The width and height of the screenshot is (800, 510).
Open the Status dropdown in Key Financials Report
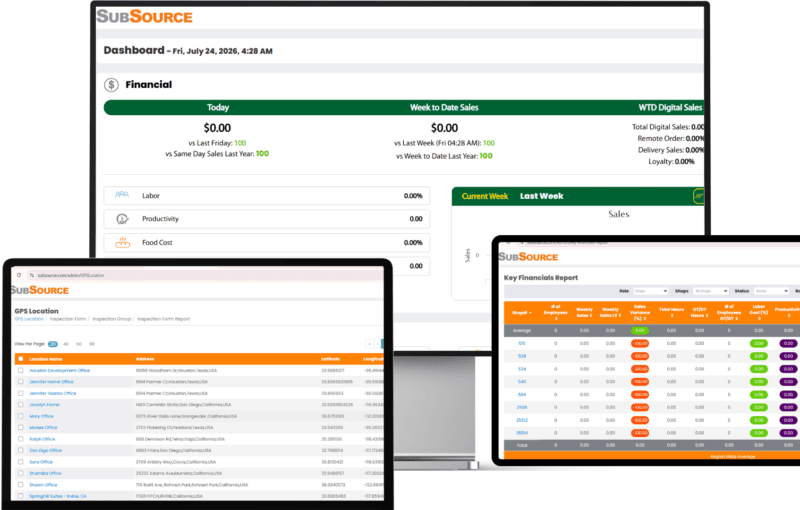(x=771, y=291)
